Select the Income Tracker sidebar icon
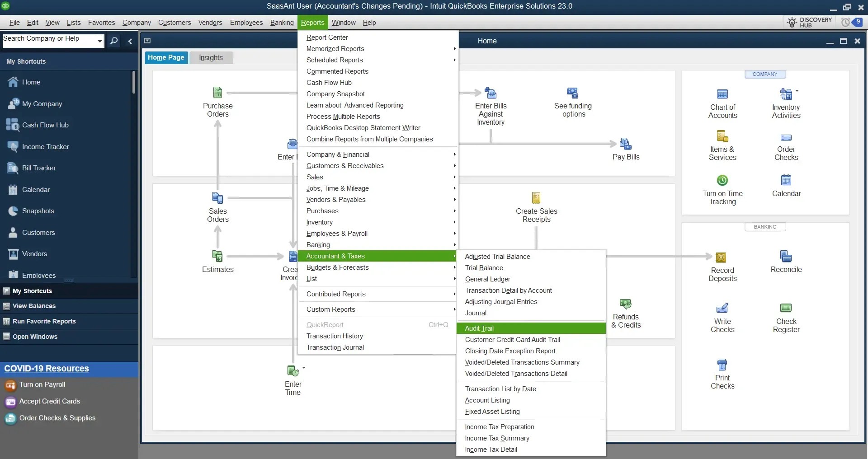868x459 pixels. coord(45,146)
